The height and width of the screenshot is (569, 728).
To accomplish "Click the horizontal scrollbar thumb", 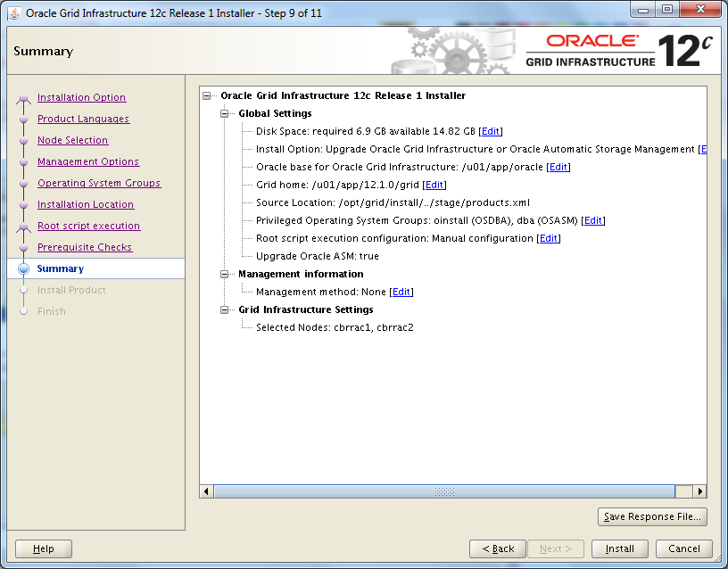I will [x=444, y=491].
